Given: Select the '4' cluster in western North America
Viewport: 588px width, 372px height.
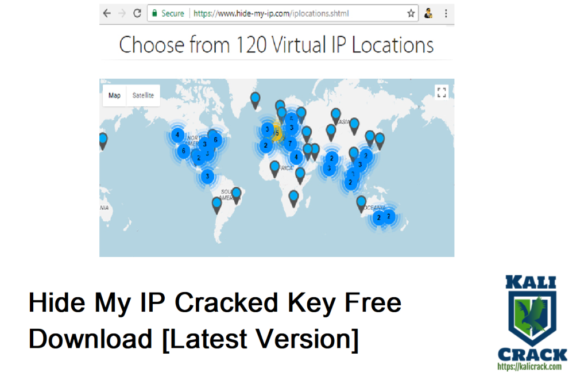Looking at the screenshot, I should pyautogui.click(x=177, y=135).
